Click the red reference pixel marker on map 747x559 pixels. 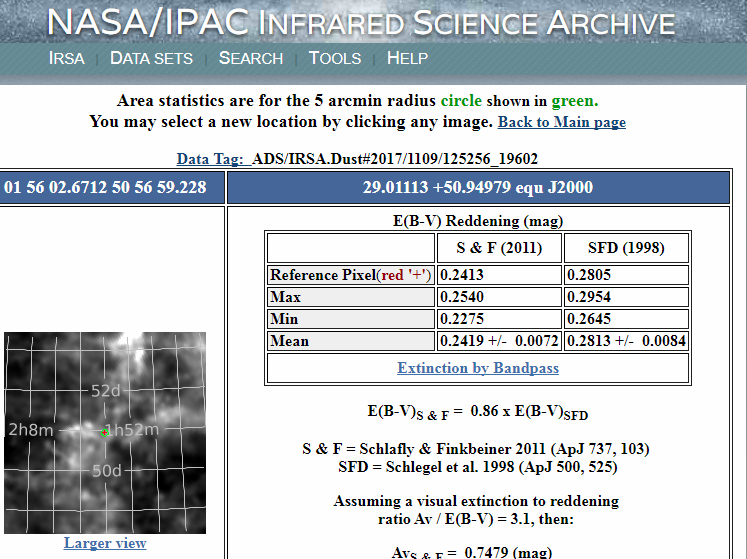104,433
